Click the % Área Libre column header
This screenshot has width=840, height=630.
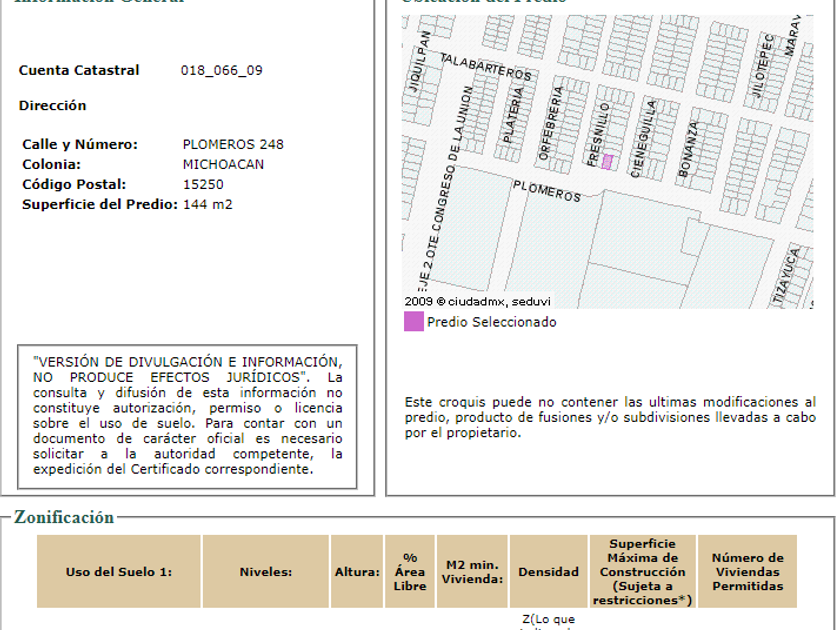pyautogui.click(x=410, y=572)
